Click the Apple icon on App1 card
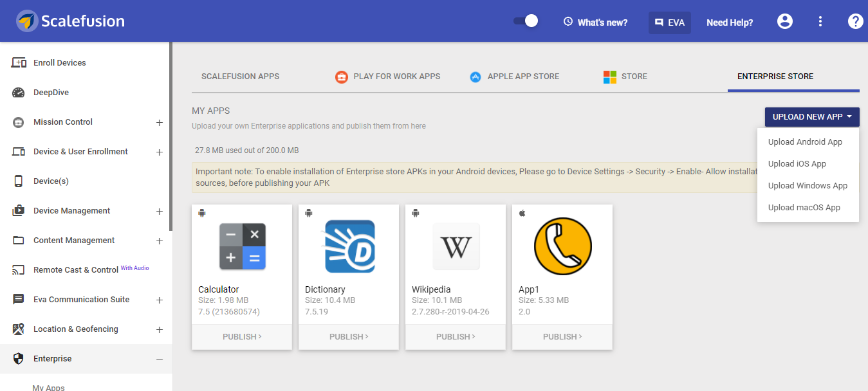Screen dimensions: 868x391 522,213
